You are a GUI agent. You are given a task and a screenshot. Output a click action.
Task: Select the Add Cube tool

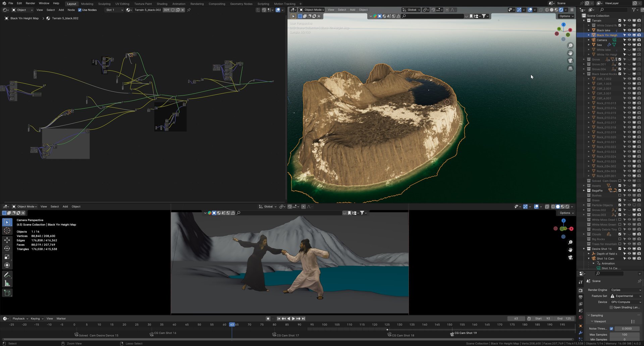(x=7, y=293)
